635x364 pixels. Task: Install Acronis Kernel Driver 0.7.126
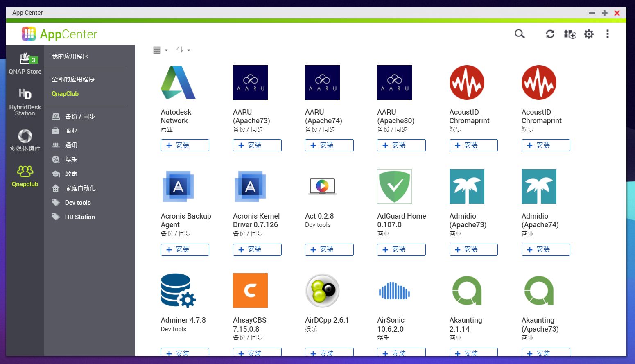tap(257, 250)
